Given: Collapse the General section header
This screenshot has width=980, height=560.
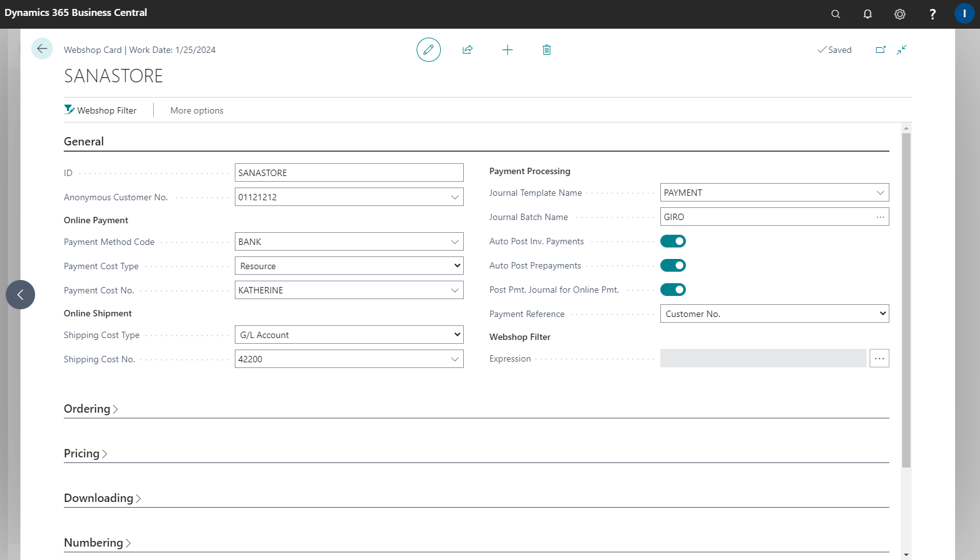Looking at the screenshot, I should pos(84,142).
